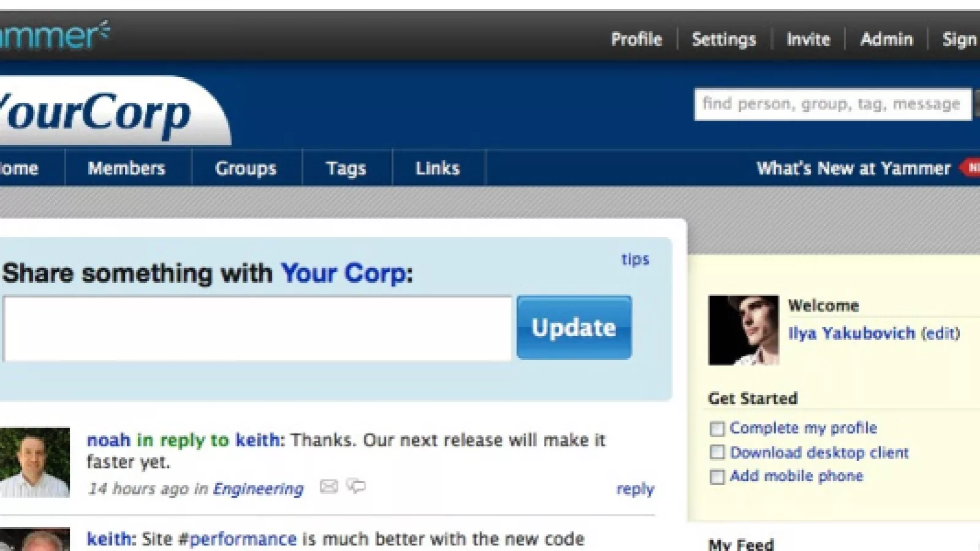The width and height of the screenshot is (980, 551).
Task: Check the Complete my profile checkbox
Action: pyautogui.click(x=717, y=429)
